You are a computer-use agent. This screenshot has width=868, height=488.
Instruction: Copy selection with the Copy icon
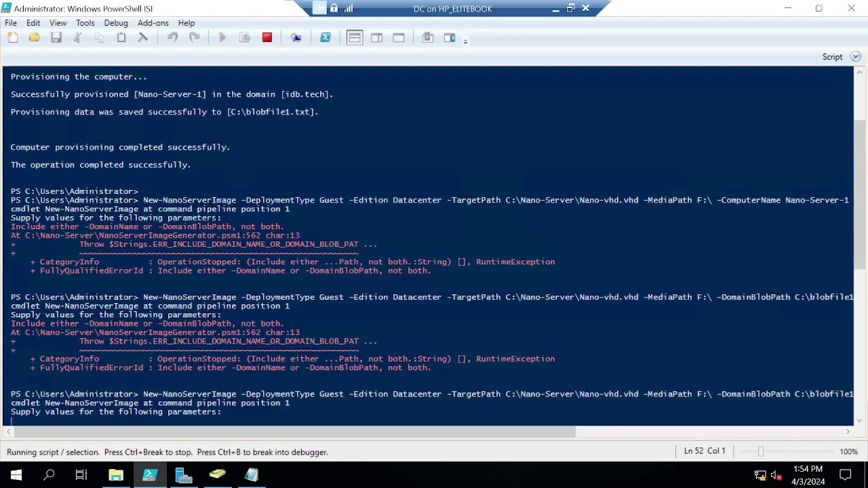(x=100, y=38)
